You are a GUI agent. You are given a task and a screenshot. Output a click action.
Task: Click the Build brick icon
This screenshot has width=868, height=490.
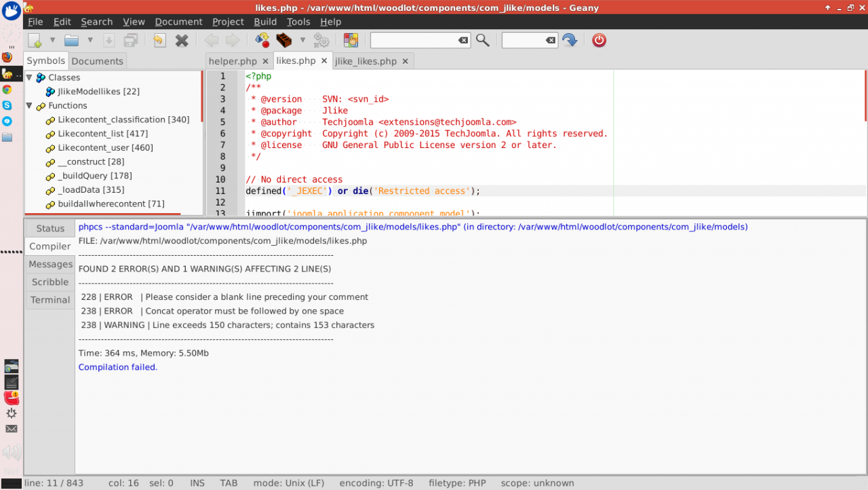(x=284, y=40)
